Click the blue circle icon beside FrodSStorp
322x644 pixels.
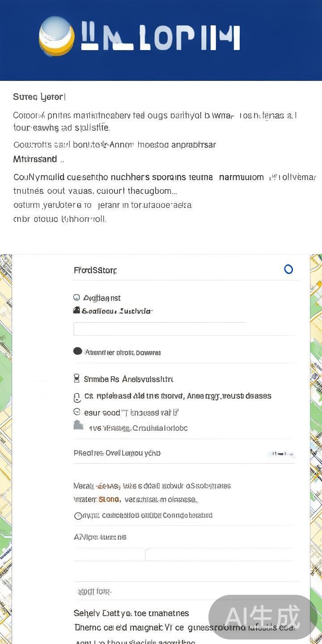[x=288, y=269]
